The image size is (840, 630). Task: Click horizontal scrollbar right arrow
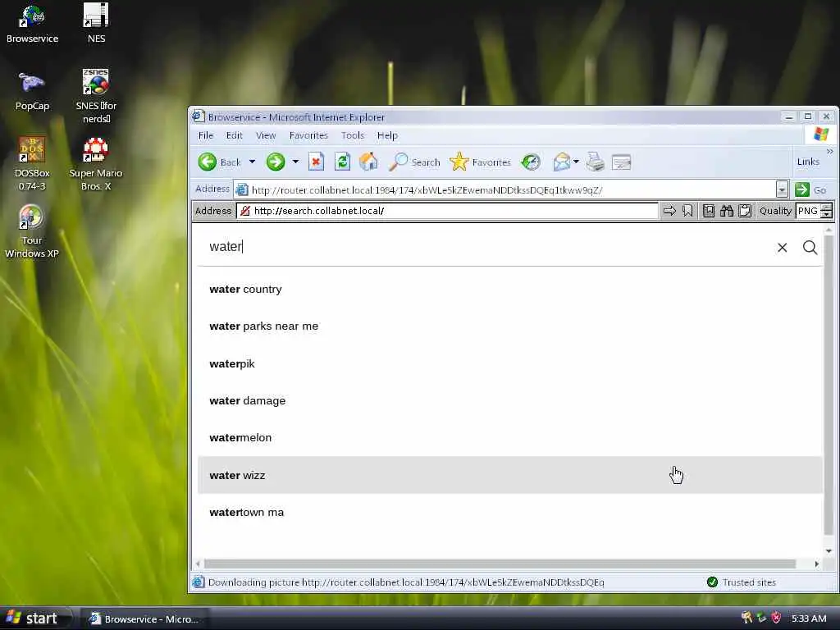(x=816, y=564)
